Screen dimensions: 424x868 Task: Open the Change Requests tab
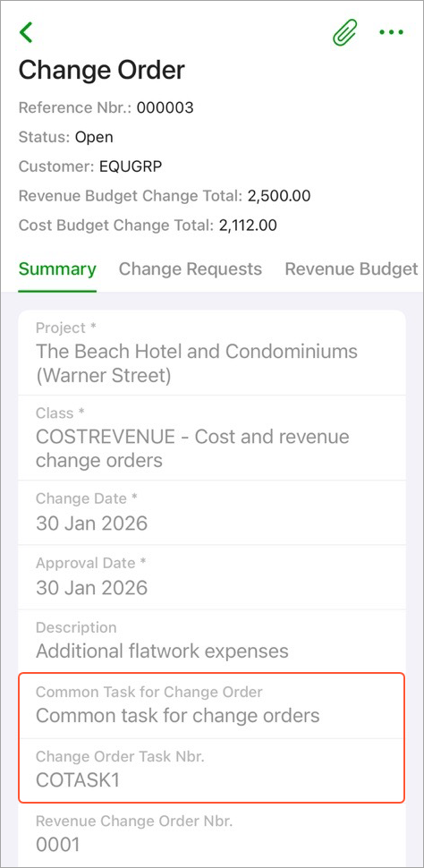click(191, 269)
